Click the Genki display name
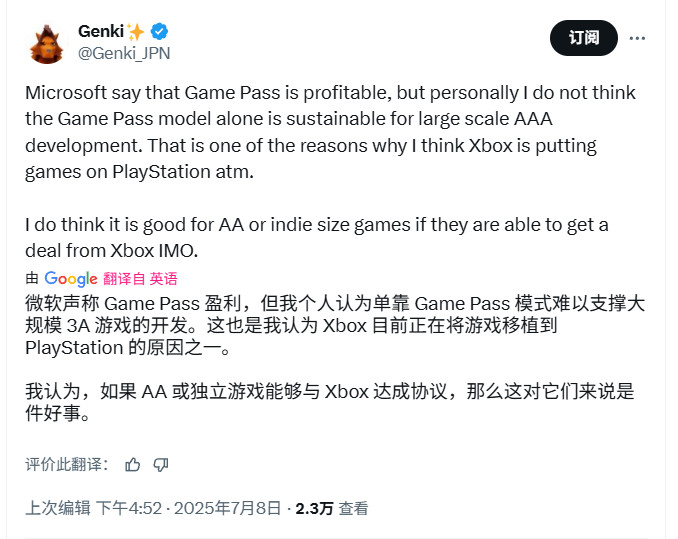 (101, 32)
